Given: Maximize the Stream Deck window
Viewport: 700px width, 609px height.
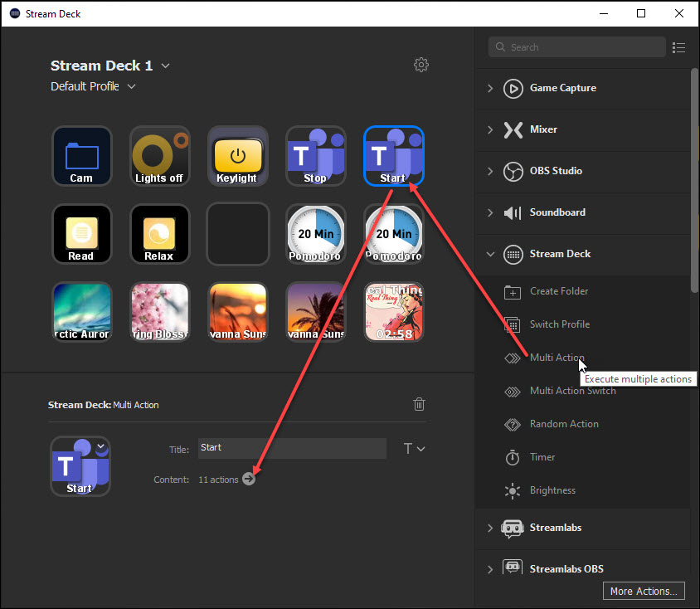Looking at the screenshot, I should pos(641,13).
